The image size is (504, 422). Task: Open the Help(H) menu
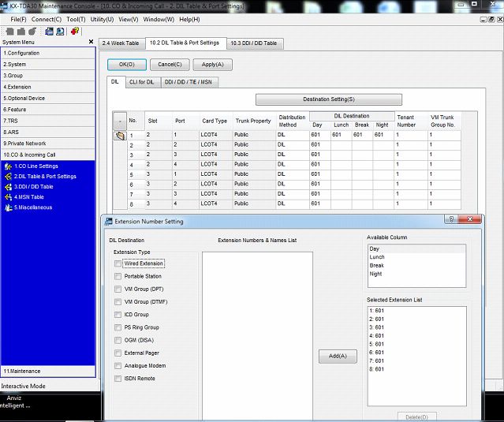tap(189, 19)
